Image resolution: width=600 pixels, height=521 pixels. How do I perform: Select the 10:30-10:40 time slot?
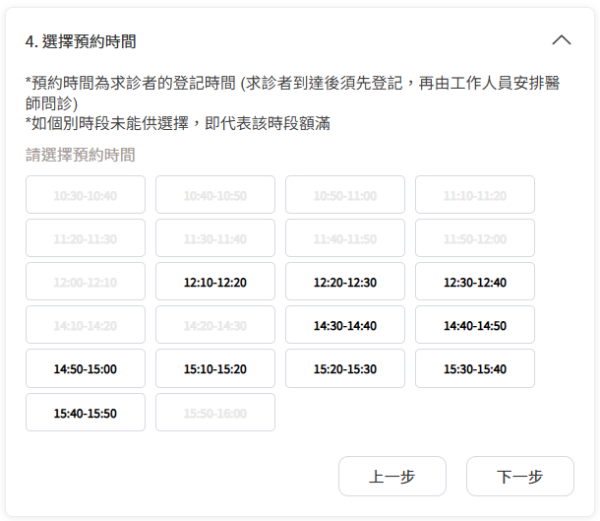point(85,195)
